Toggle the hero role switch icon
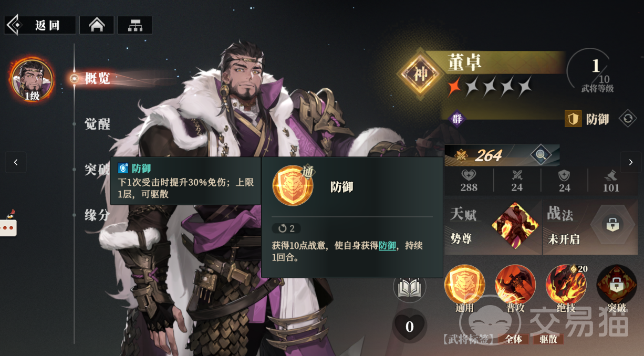The height and width of the screenshot is (356, 644). click(x=628, y=119)
